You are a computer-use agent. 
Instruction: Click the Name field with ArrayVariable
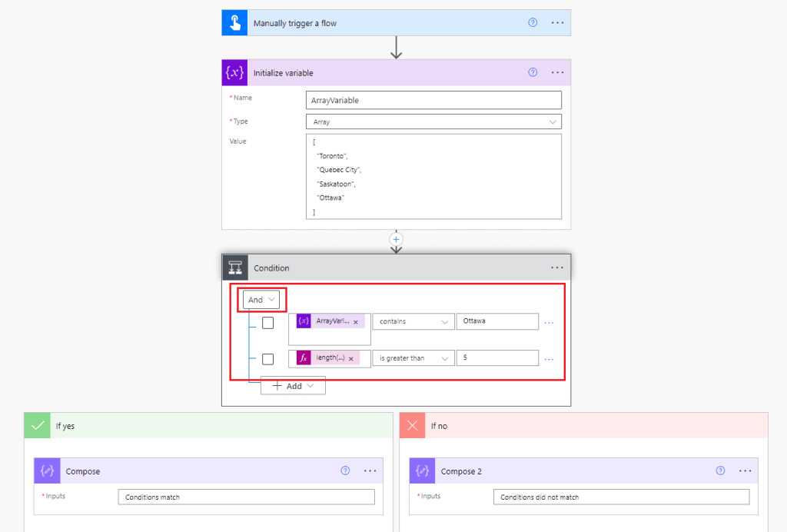coord(433,100)
